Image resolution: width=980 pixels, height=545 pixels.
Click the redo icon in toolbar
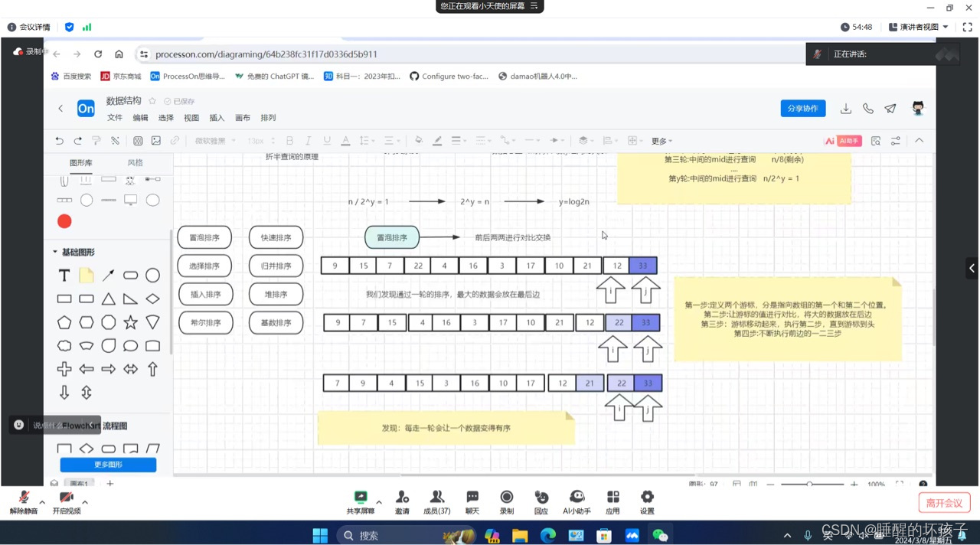[x=77, y=141]
